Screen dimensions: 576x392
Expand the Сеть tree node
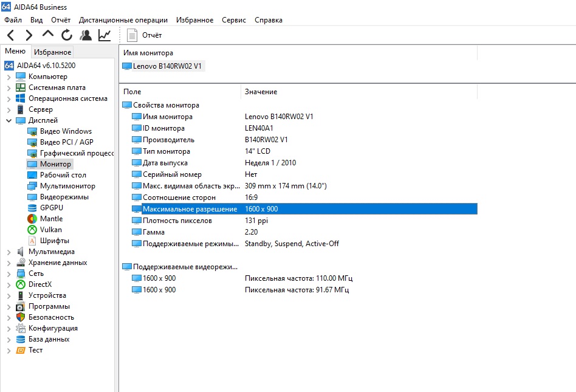tap(9, 273)
